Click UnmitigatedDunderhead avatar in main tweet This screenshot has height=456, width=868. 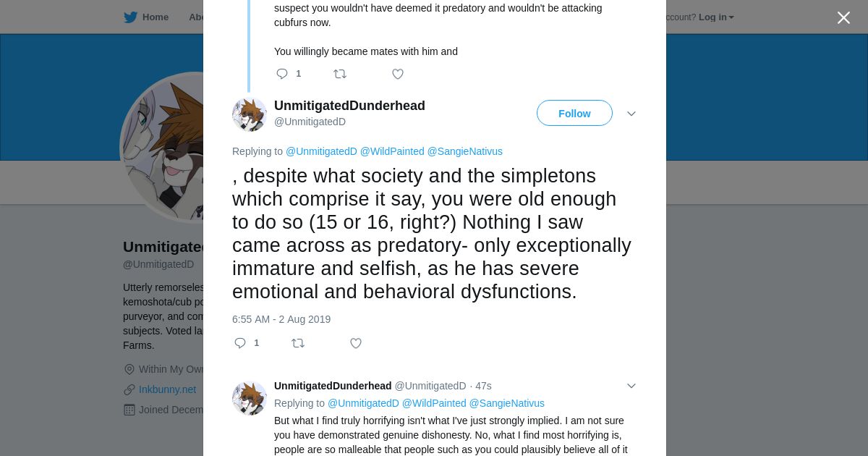tap(250, 114)
